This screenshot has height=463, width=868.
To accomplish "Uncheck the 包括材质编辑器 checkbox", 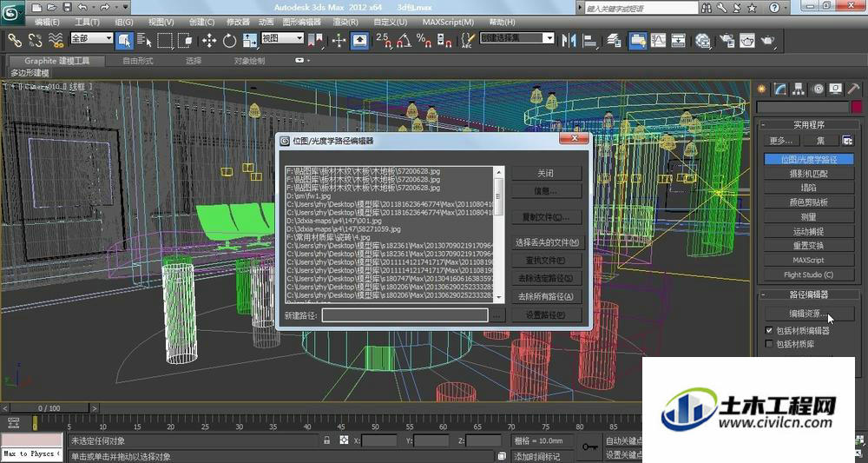I will [769, 331].
